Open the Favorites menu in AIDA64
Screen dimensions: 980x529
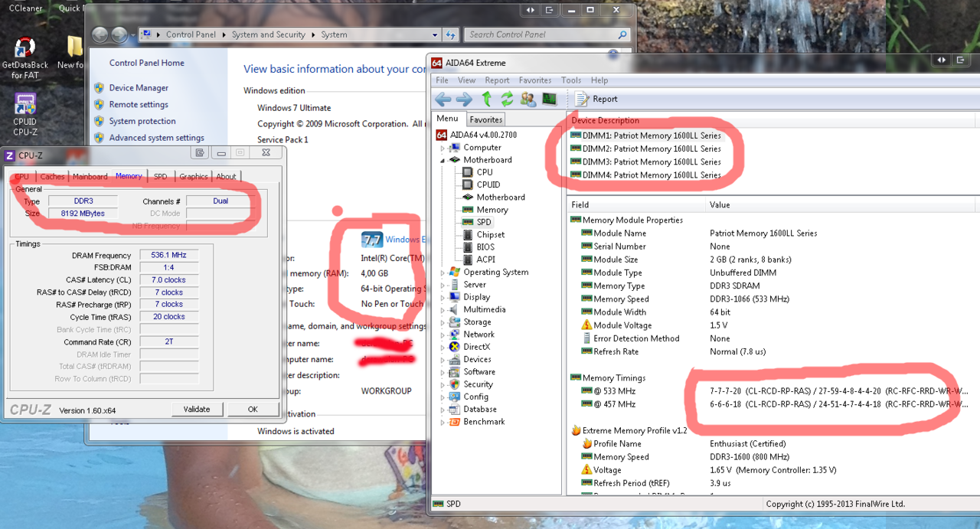pos(534,80)
